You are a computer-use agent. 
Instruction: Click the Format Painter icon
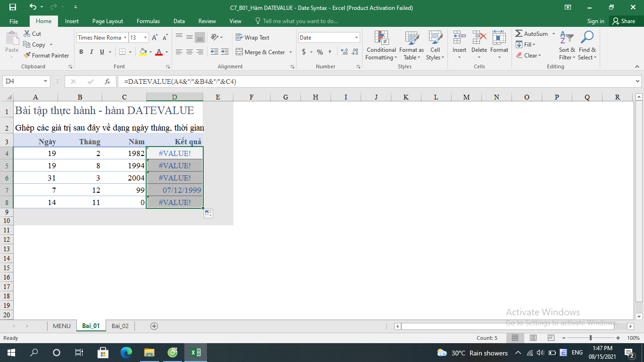point(27,56)
